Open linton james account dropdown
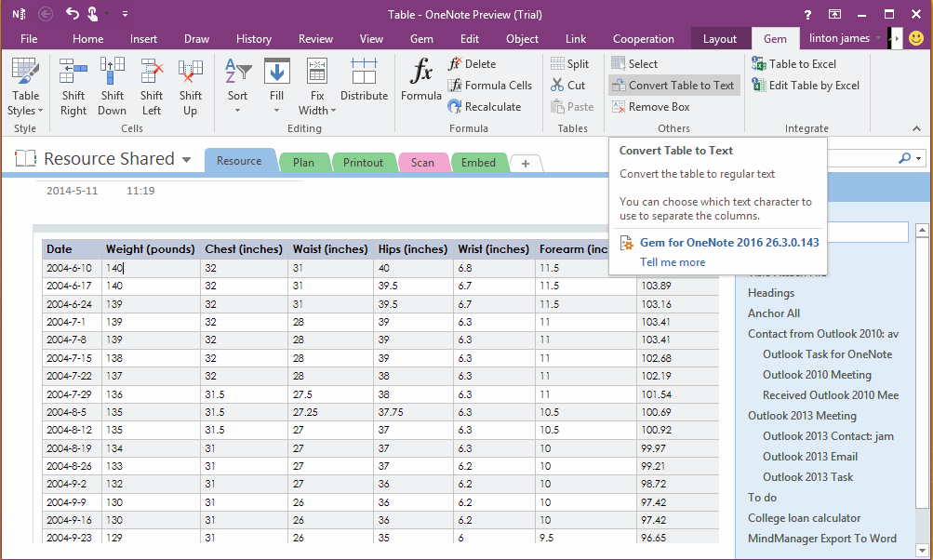This screenshot has height=560, width=933. click(878, 38)
